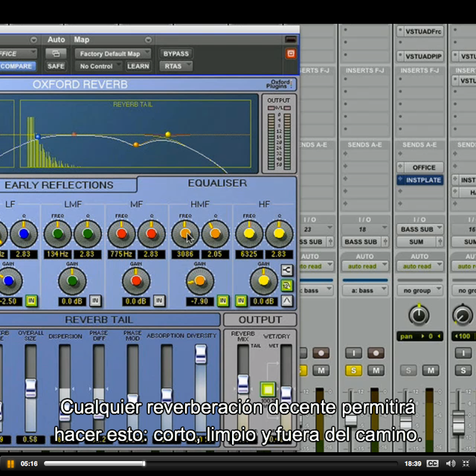Click the BYPASS button
476x476 pixels.
tap(176, 54)
